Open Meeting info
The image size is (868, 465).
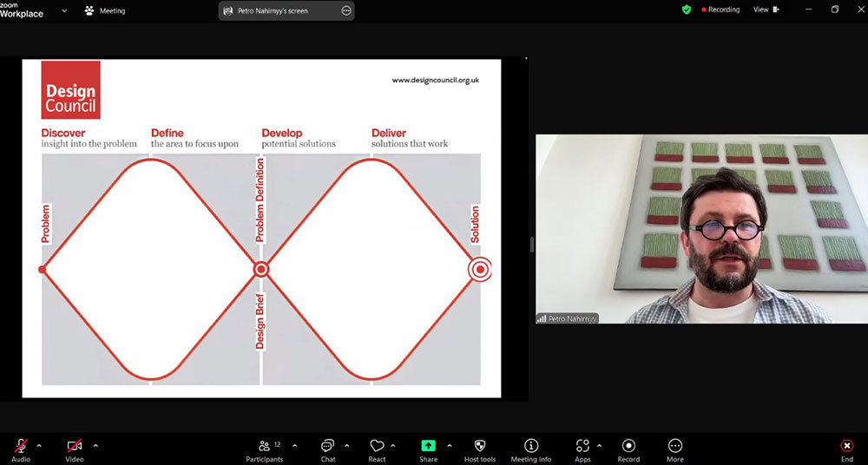coord(531,449)
